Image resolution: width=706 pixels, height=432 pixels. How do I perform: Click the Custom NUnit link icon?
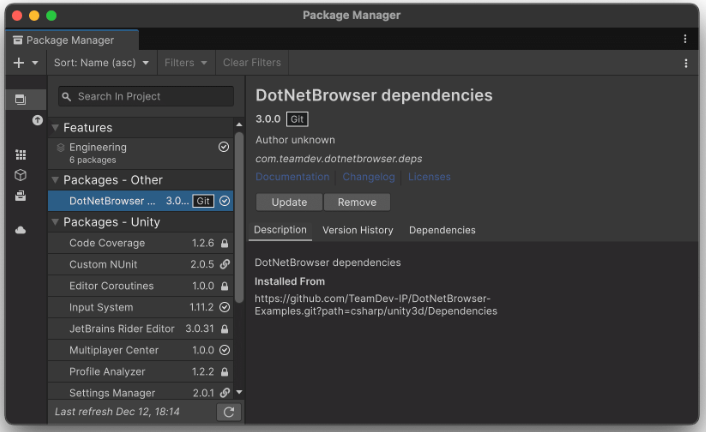pos(225,264)
